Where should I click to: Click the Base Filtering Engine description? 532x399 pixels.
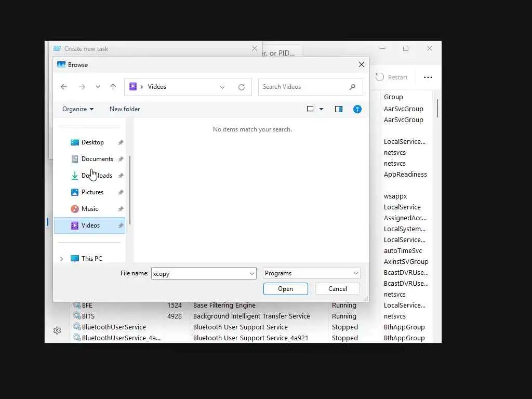tap(224, 305)
